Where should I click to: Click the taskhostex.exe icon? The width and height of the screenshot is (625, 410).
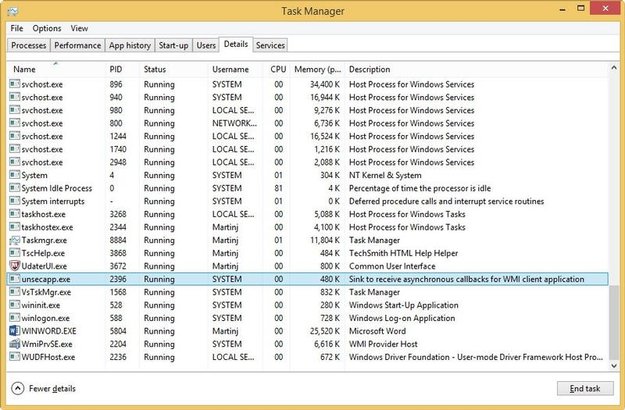point(15,227)
